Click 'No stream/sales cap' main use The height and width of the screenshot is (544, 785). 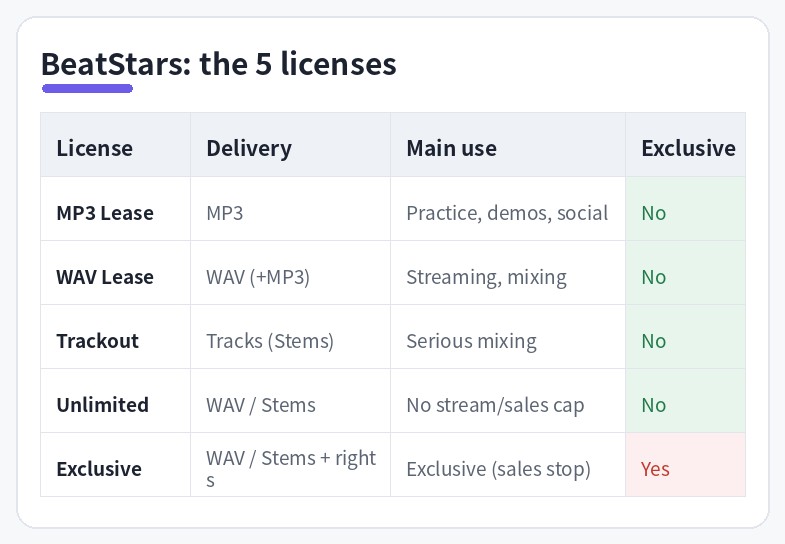tap(495, 405)
